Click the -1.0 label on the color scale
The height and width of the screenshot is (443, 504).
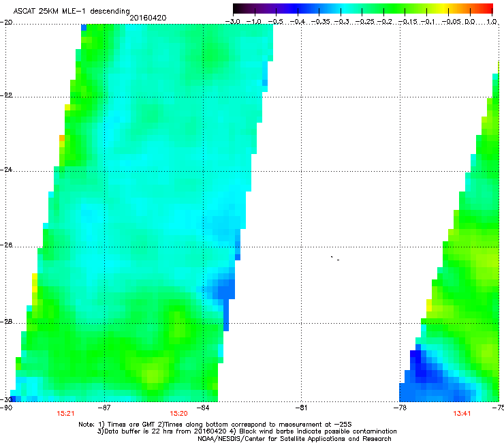click(x=253, y=22)
